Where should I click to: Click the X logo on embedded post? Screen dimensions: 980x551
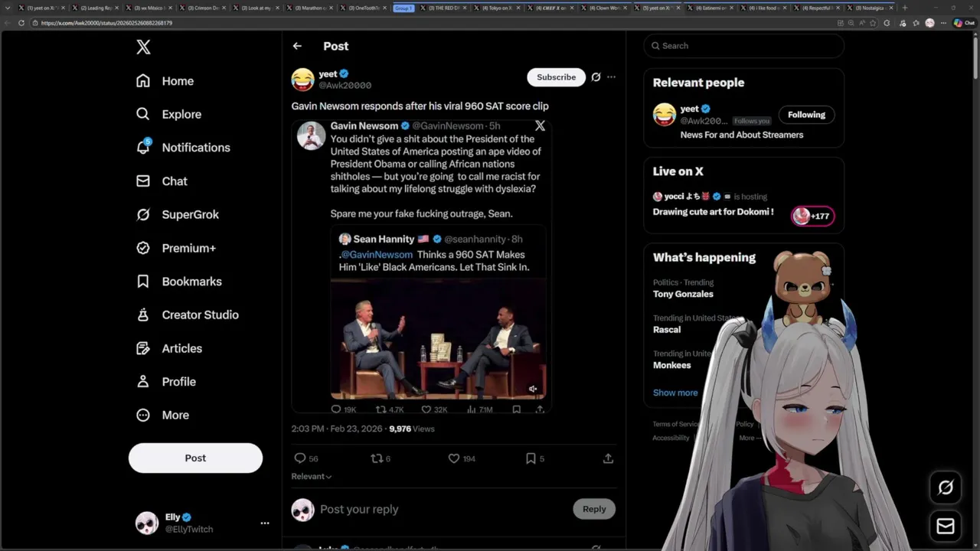click(540, 126)
